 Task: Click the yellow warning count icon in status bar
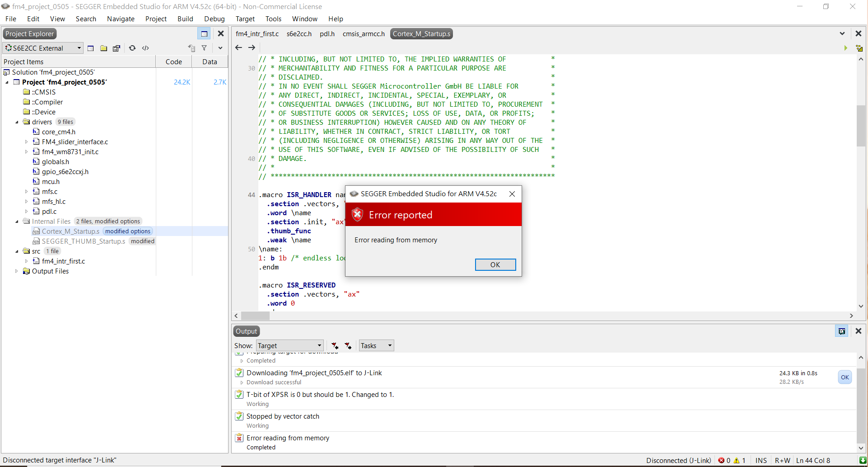pyautogui.click(x=737, y=460)
